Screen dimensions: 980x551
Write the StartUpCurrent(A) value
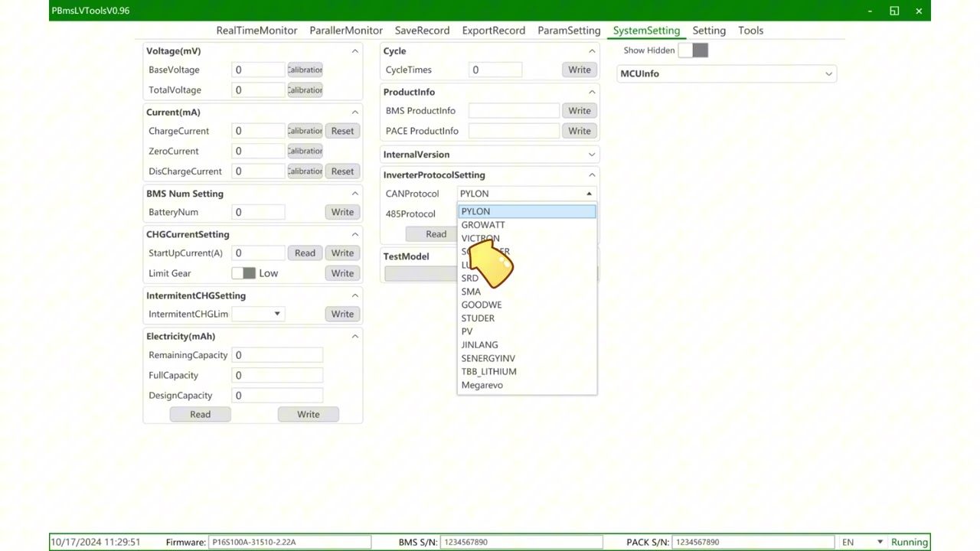click(x=342, y=253)
